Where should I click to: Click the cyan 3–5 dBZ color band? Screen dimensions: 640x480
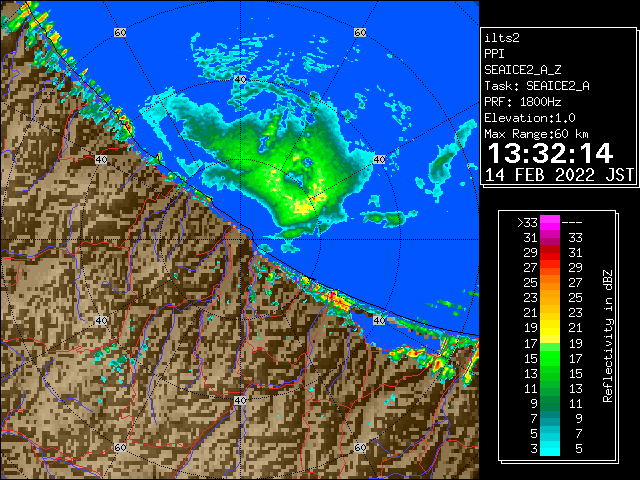[550, 449]
